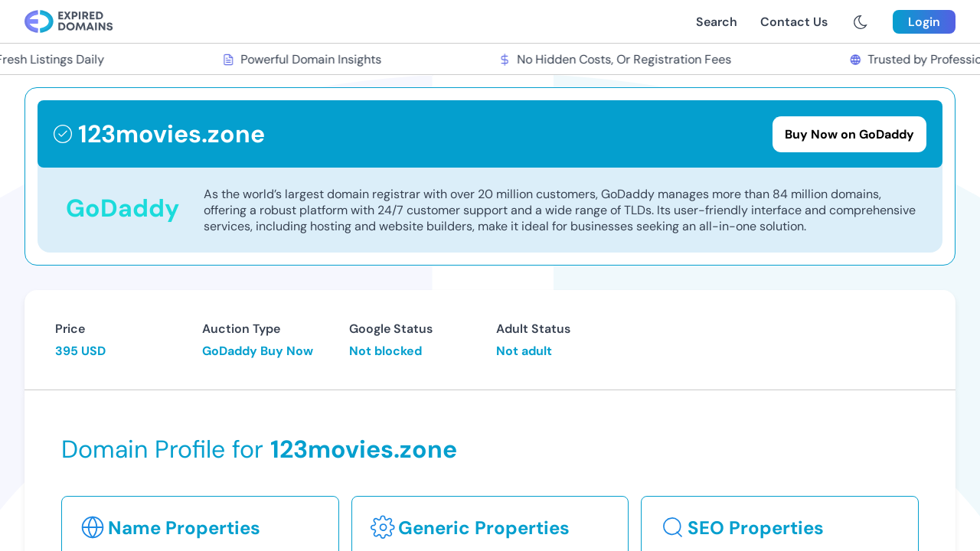Screen dimensions: 980x551
Task: Click the GoDaddy registrar description paragraph
Action: coord(560,210)
